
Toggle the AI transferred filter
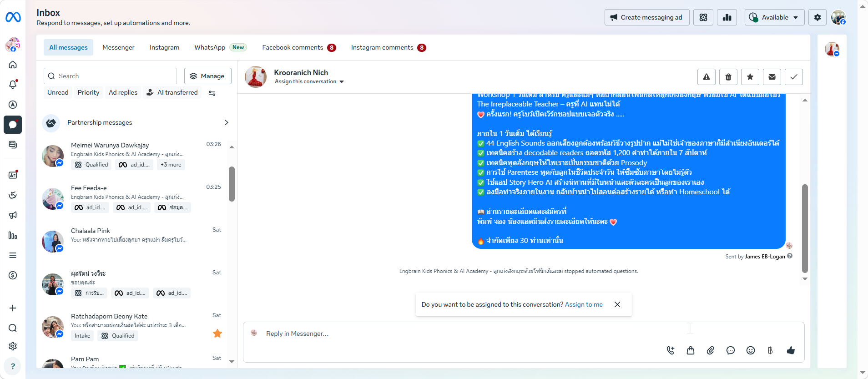click(x=172, y=92)
